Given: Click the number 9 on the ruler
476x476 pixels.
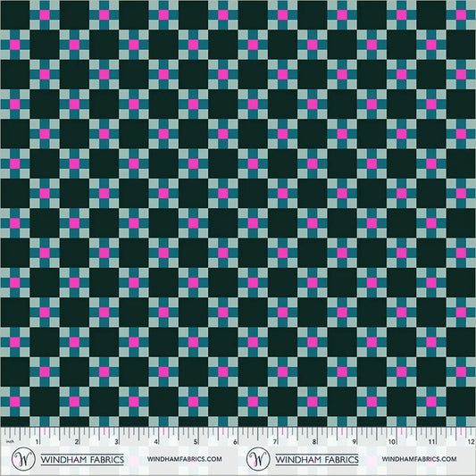Looking at the screenshot, I should click(x=354, y=442).
